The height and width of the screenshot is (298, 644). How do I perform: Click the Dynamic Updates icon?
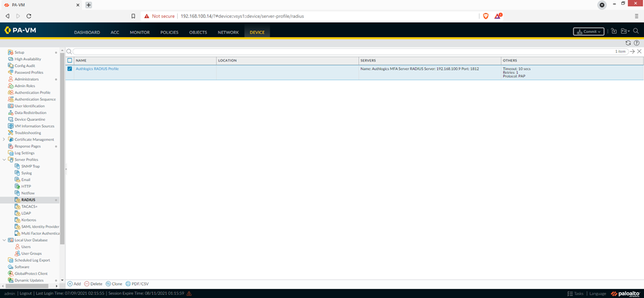(10, 280)
